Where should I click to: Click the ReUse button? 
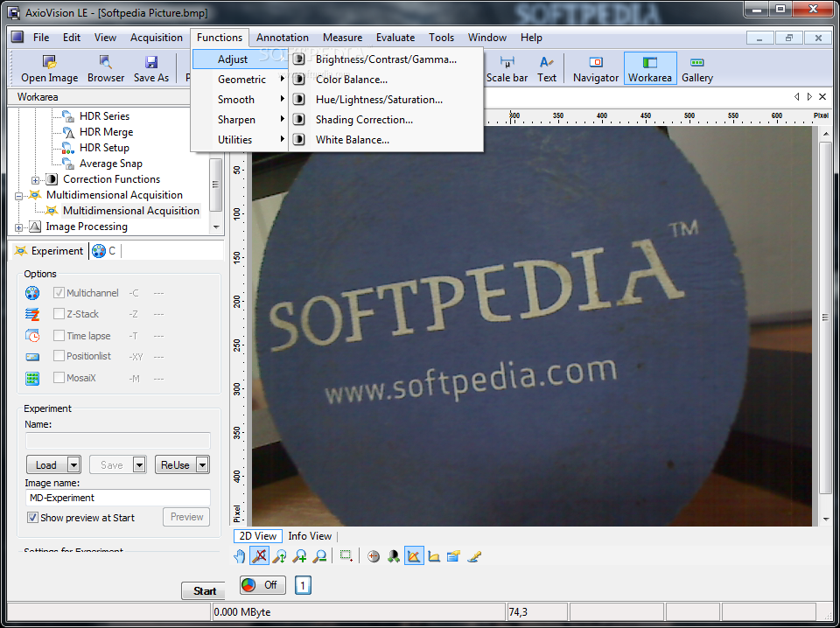tap(176, 464)
